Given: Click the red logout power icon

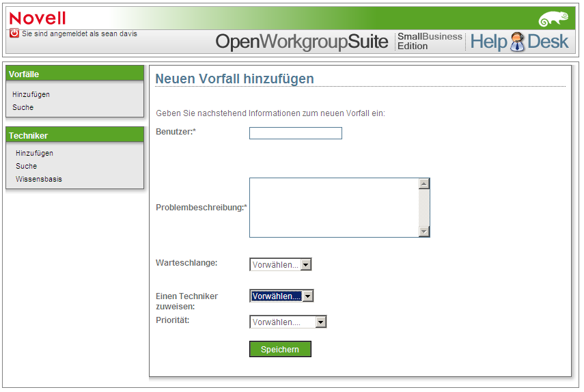Looking at the screenshot, I should [x=14, y=33].
